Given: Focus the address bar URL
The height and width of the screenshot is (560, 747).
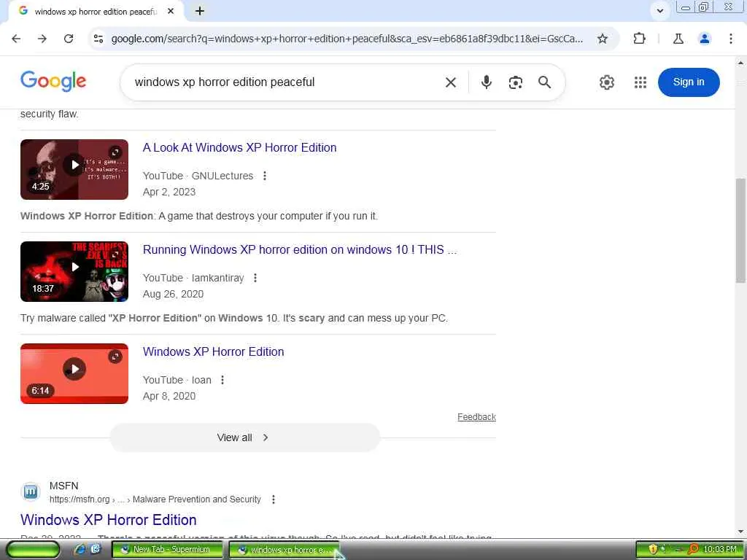Looking at the screenshot, I should pyautogui.click(x=347, y=39).
